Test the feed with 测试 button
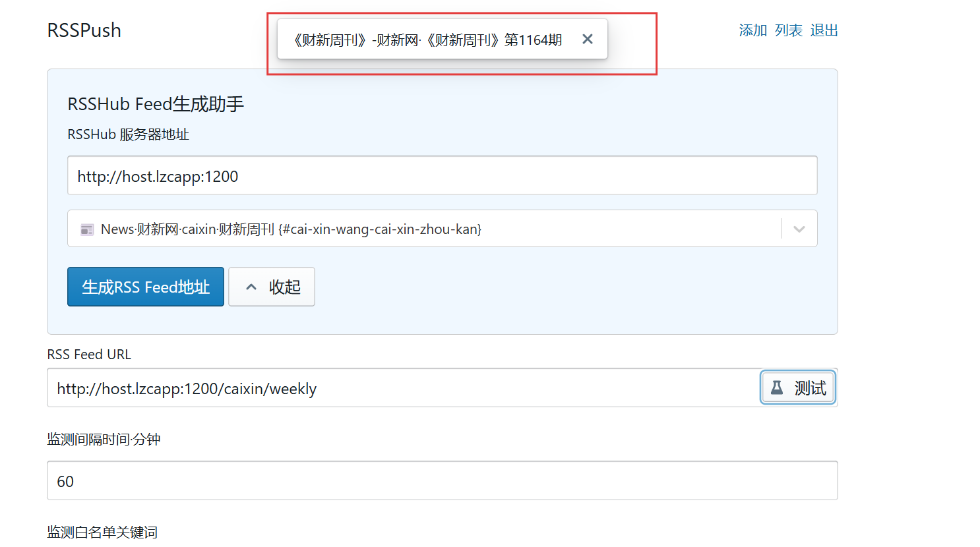980x547 pixels. point(798,388)
